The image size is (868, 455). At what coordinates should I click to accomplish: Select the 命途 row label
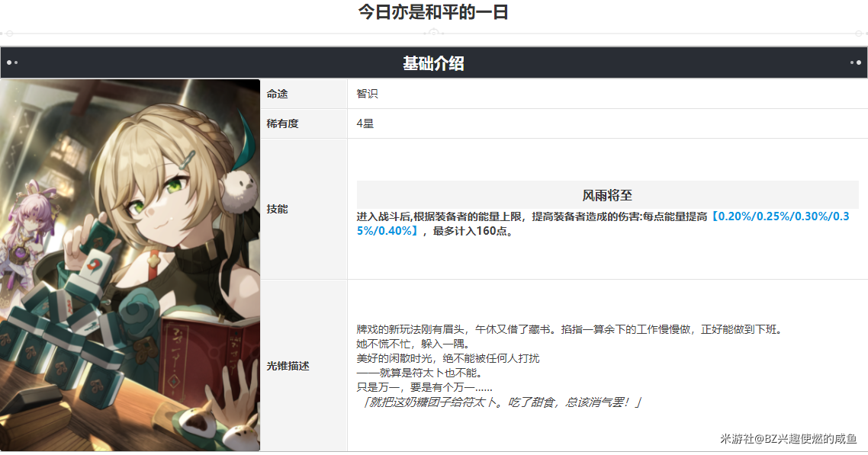tap(278, 94)
